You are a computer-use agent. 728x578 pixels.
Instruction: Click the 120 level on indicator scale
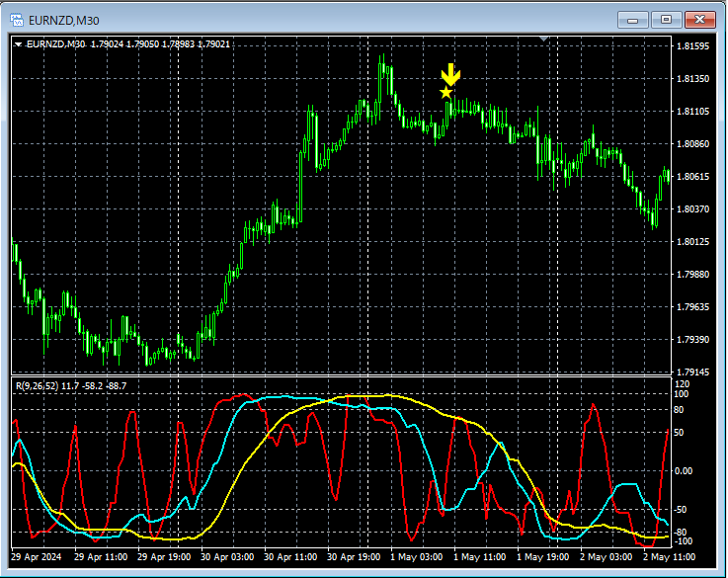(x=682, y=383)
